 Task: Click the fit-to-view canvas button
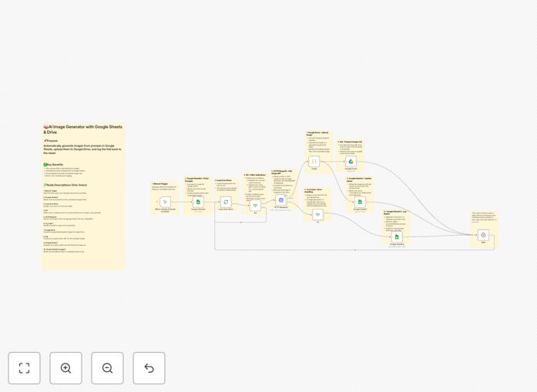25,368
